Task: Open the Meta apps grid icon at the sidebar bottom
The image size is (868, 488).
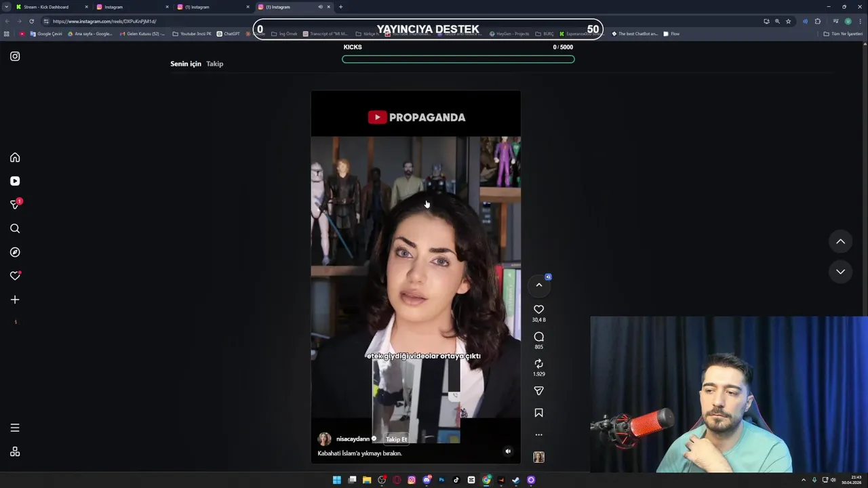Action: point(15,452)
